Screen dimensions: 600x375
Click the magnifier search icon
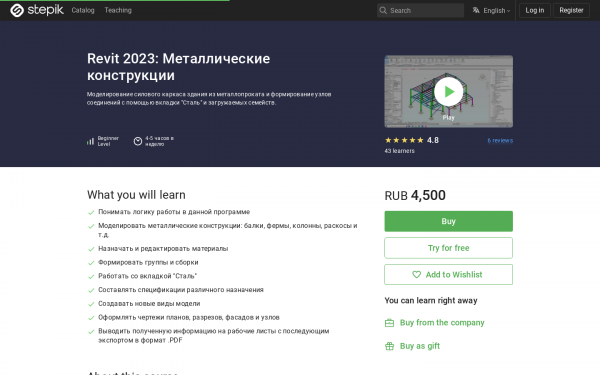[x=383, y=11]
